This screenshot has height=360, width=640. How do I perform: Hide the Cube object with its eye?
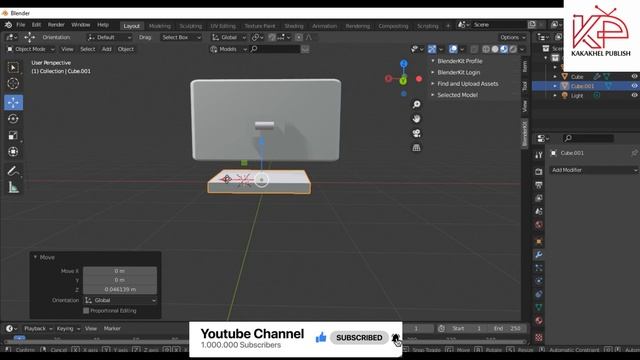pyautogui.click(x=634, y=76)
